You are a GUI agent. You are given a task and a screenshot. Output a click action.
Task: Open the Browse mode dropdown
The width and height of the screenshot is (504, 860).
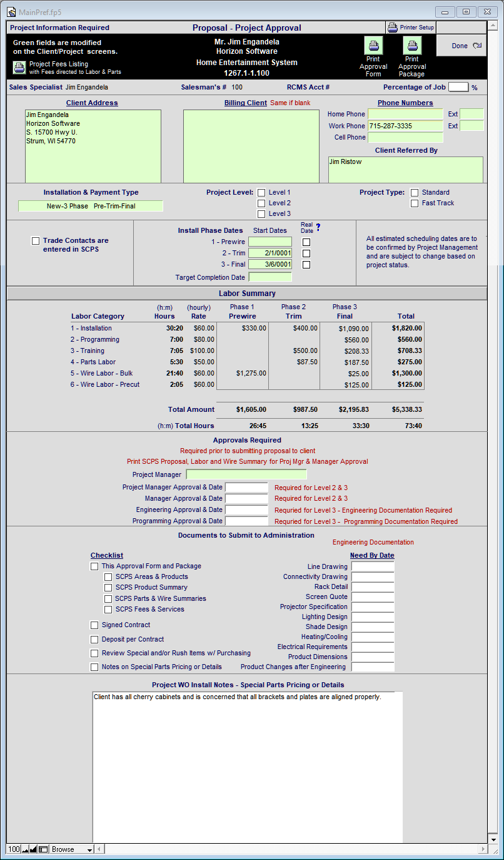click(x=72, y=849)
